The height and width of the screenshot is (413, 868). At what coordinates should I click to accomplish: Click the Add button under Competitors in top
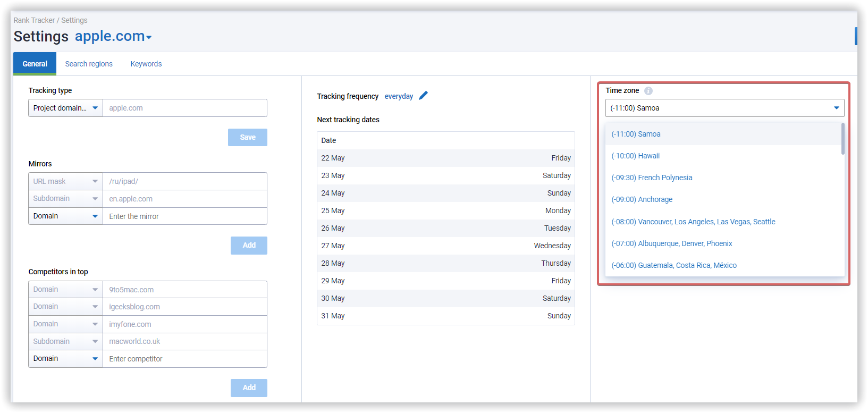249,388
